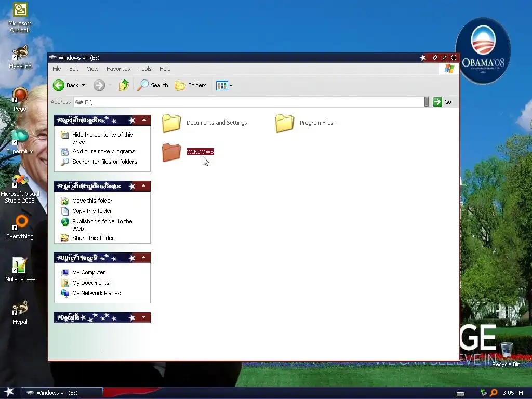Image resolution: width=532 pixels, height=399 pixels.
Task: Click the WINDOWS folder name label
Action: click(200, 152)
